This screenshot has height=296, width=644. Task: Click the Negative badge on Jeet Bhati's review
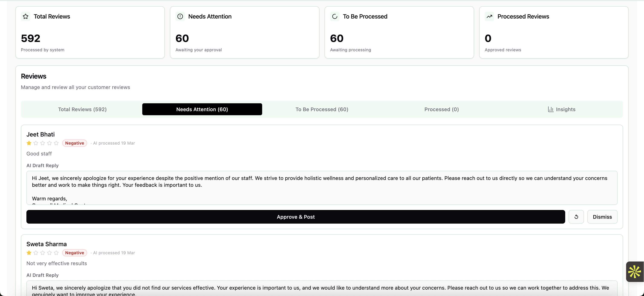point(74,143)
